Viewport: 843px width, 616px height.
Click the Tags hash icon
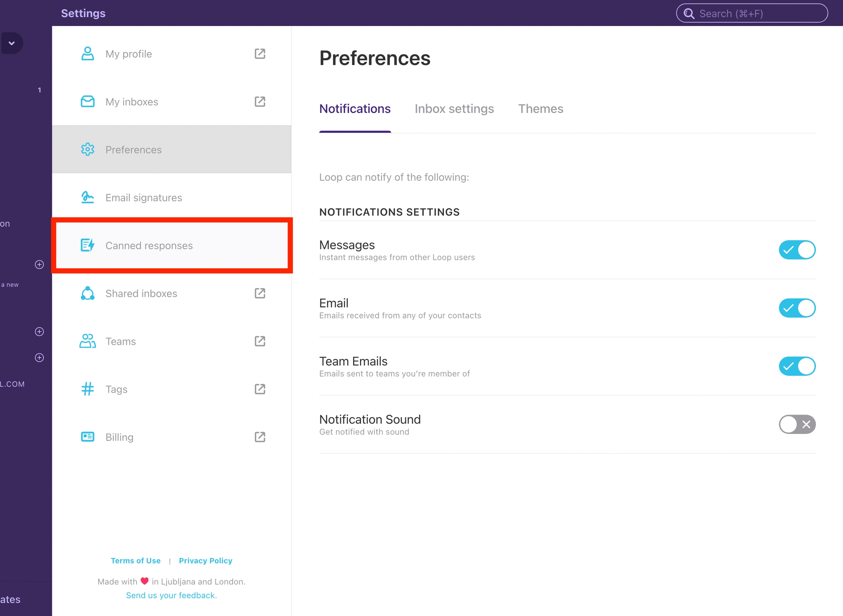87,389
